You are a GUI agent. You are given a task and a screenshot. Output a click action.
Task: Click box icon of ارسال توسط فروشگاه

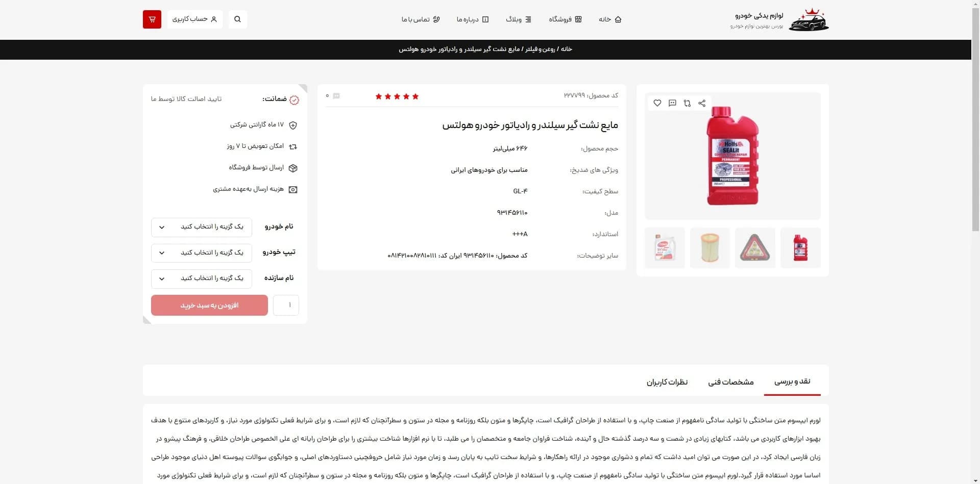pos(293,168)
